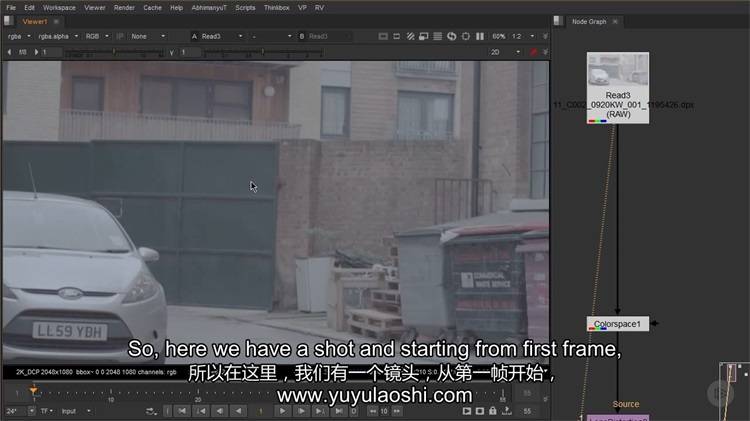Open the Render menu
The height and width of the screenshot is (421, 750).
(x=124, y=8)
